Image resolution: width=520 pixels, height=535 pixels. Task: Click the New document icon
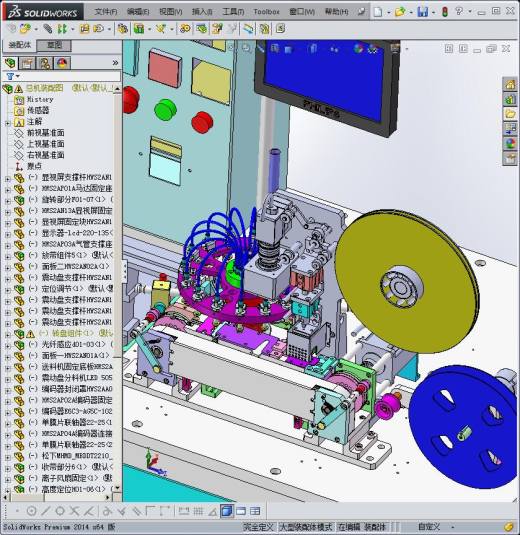pos(378,12)
